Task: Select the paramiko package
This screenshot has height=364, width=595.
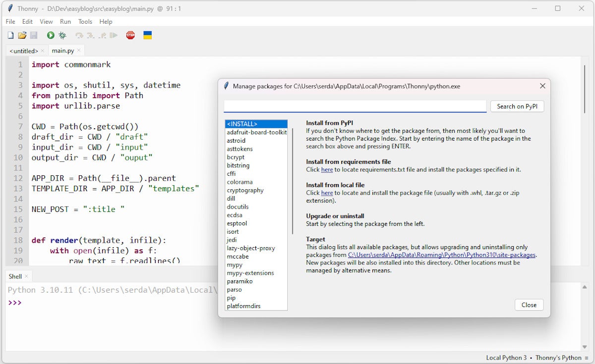Action: [256, 281]
